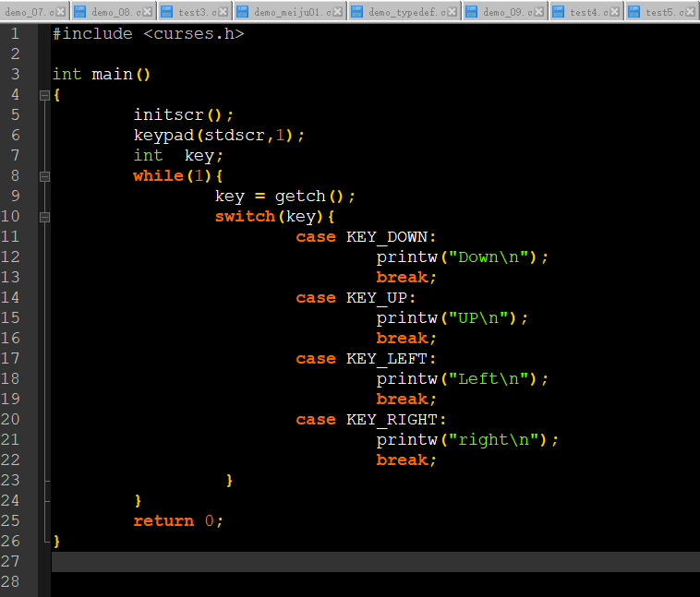Click the "printw" call on line 21
700x597 pixels.
pos(406,440)
